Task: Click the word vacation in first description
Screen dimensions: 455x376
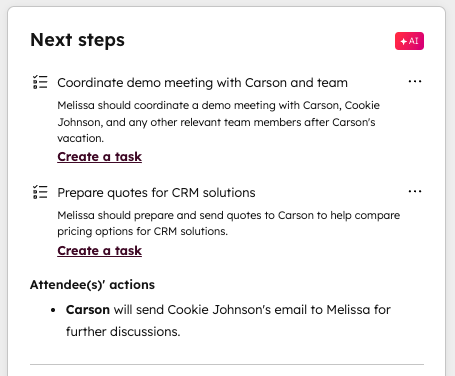Action: pyautogui.click(x=80, y=138)
